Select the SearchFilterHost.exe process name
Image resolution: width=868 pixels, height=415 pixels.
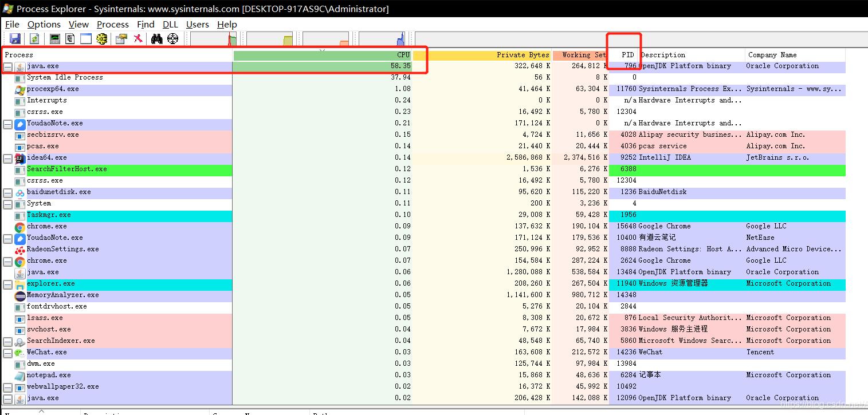click(x=67, y=169)
